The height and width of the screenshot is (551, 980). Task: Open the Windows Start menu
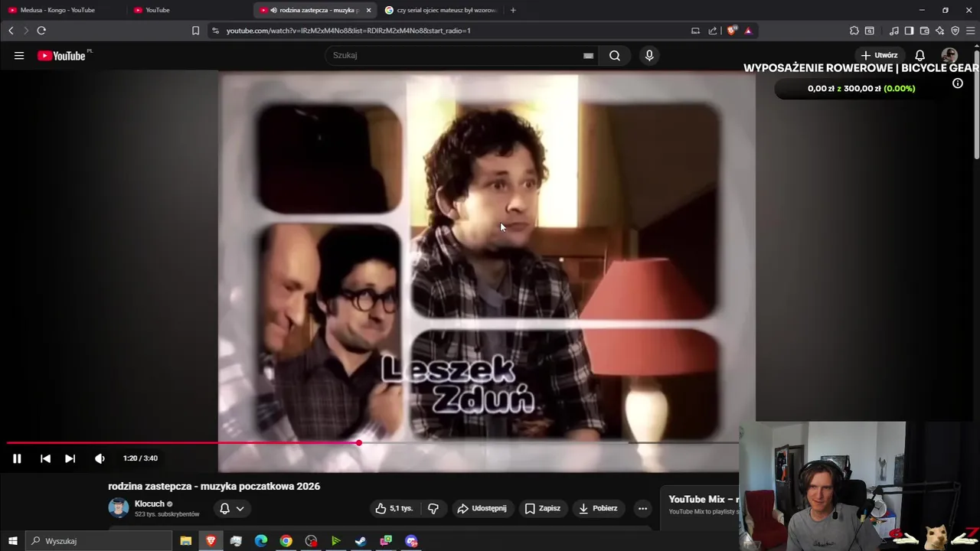(12, 541)
